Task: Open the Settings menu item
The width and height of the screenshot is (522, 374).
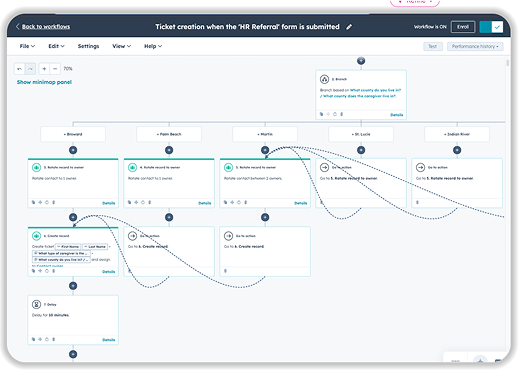Action: (x=88, y=46)
